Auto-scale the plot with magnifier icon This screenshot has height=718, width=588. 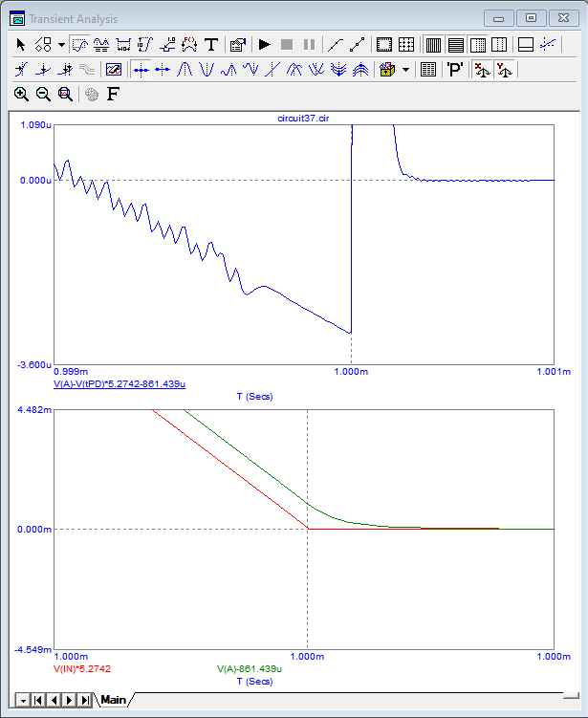coord(65,95)
